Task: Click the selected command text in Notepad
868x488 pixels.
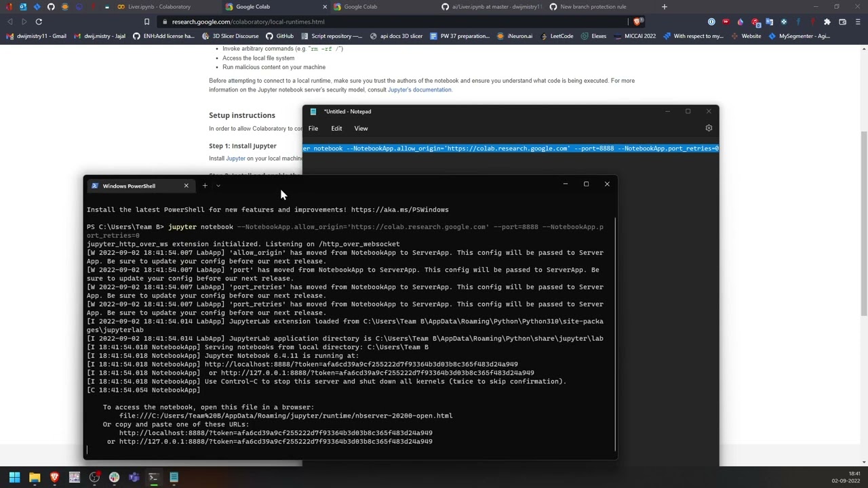Action: pos(511,148)
